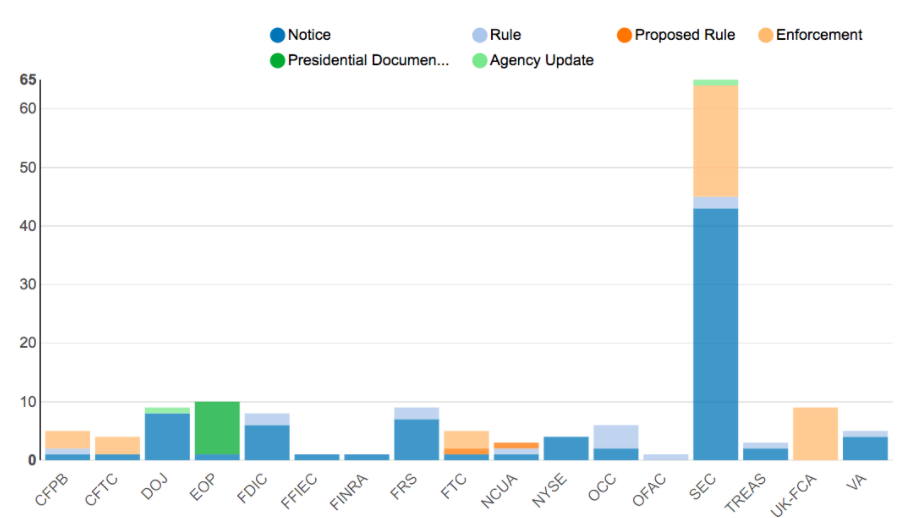Click the NCUA axis label

click(499, 491)
